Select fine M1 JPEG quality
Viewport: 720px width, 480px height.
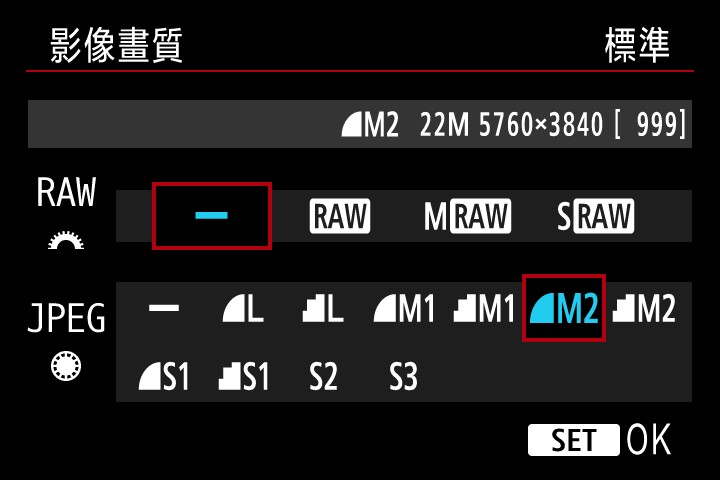(404, 308)
